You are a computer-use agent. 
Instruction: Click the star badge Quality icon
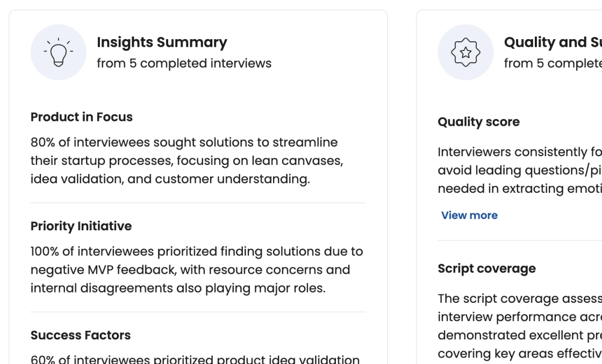point(465,52)
